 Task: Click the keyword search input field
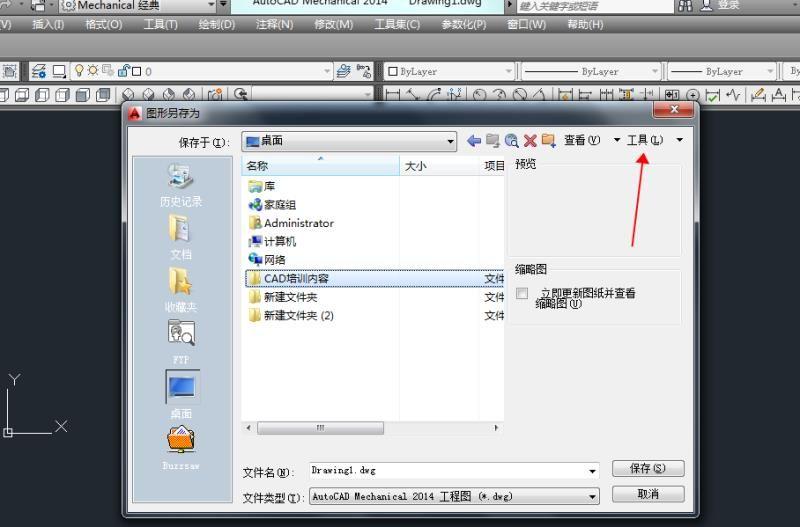594,6
